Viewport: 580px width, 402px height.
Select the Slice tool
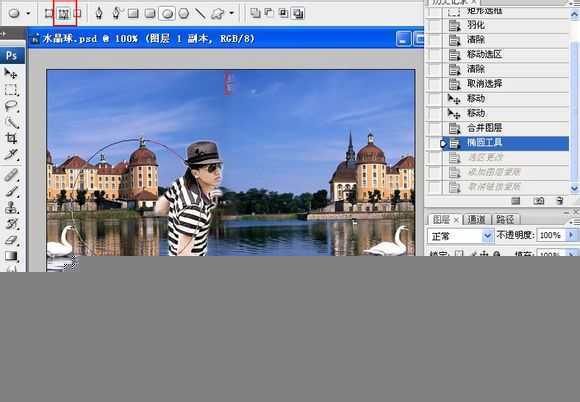click(11, 154)
